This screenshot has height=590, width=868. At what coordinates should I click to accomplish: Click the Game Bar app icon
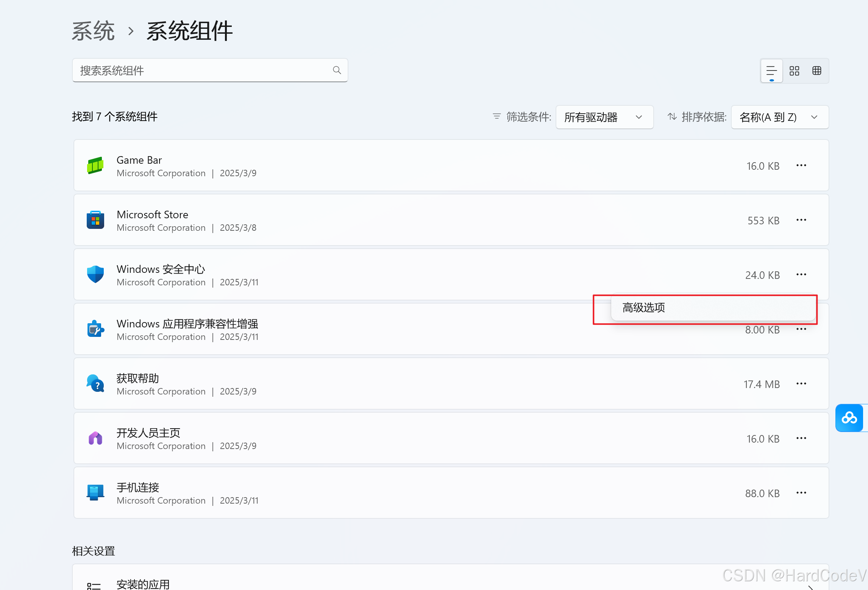coord(95,166)
